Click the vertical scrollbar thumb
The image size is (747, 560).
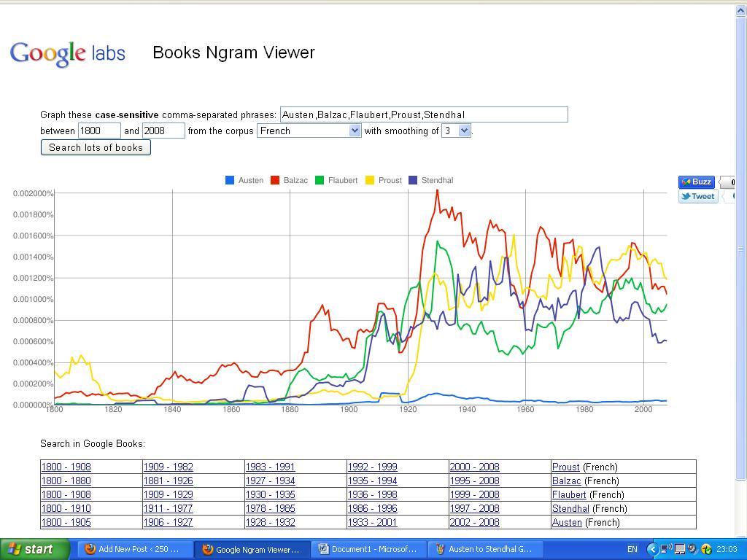(741, 248)
